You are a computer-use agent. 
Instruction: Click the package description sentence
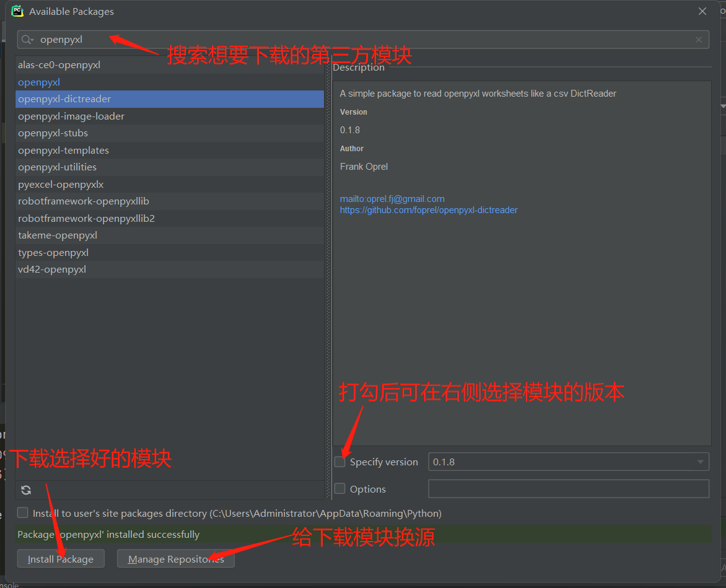pos(478,94)
